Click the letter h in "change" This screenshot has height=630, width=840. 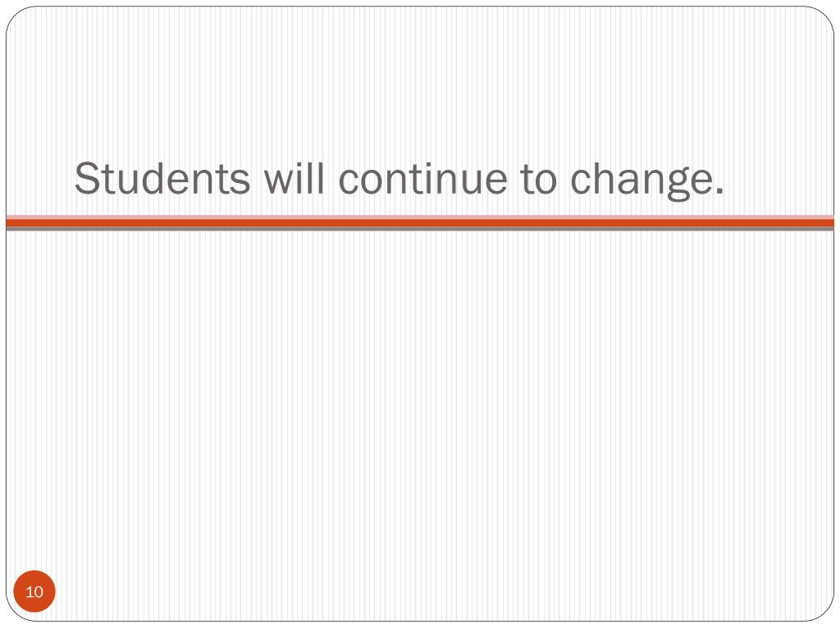[606, 177]
